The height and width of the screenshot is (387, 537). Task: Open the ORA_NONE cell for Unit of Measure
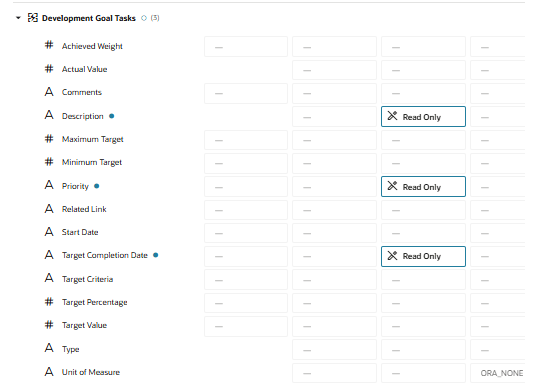pos(498,373)
